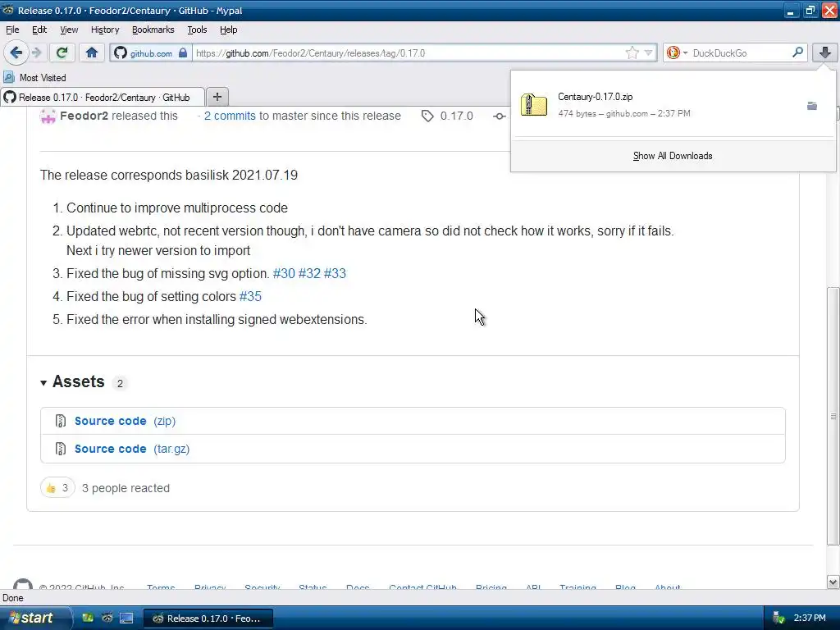Open the Help menu
The height and width of the screenshot is (630, 840).
click(x=228, y=30)
